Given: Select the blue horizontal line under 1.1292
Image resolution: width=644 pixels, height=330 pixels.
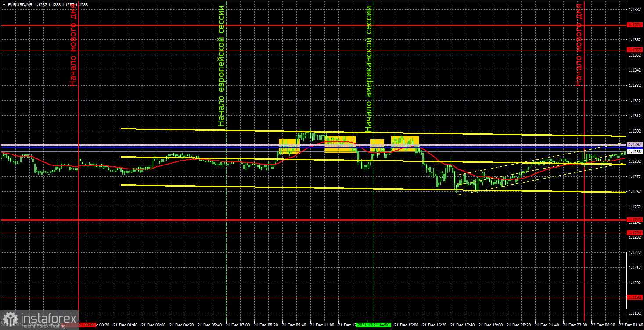Looking at the screenshot, I should click(x=313, y=148).
